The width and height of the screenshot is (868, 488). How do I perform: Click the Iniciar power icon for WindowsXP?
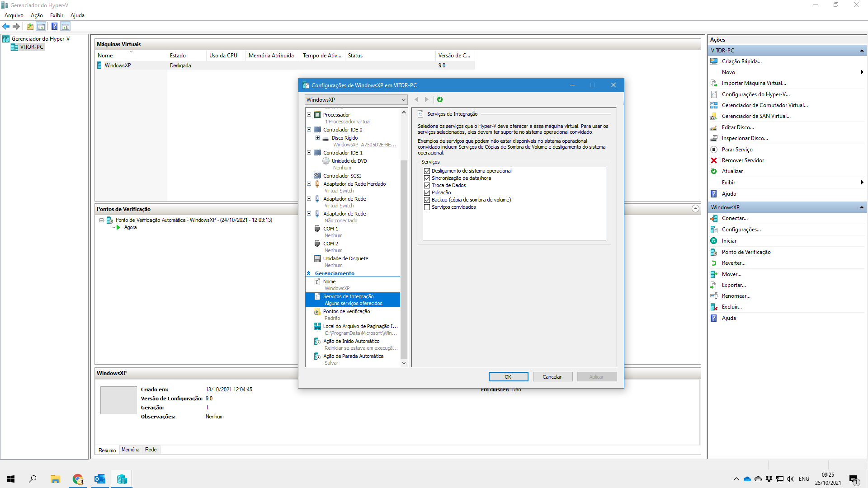pyautogui.click(x=714, y=241)
